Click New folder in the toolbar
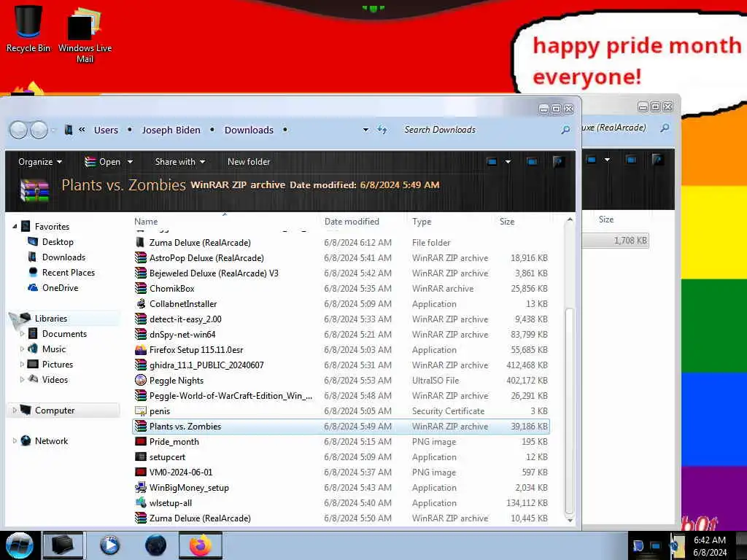Screen dimensions: 747x560 point(249,162)
